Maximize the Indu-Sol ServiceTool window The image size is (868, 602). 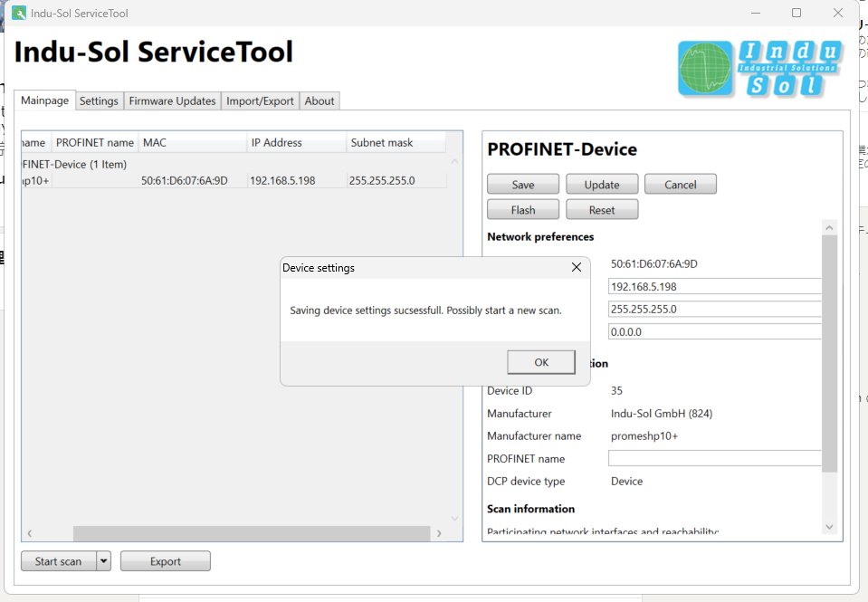[796, 13]
